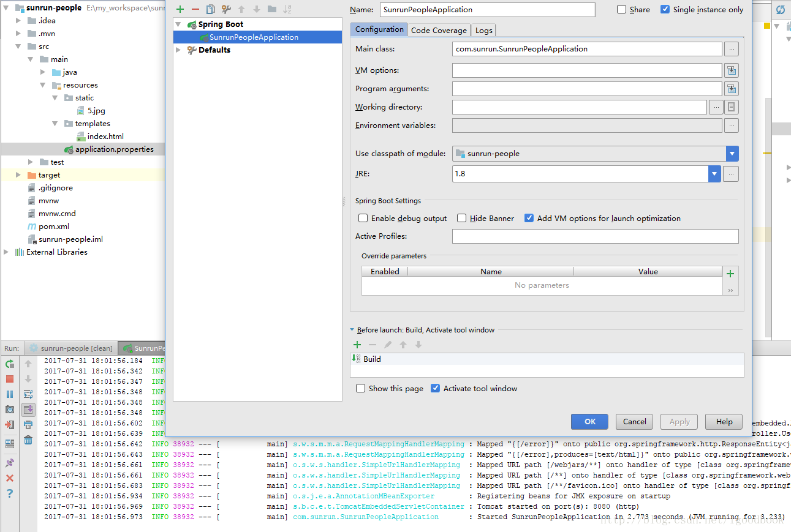Expand the Program arguments field editor
Image resolution: width=791 pixels, height=532 pixels.
(731, 89)
